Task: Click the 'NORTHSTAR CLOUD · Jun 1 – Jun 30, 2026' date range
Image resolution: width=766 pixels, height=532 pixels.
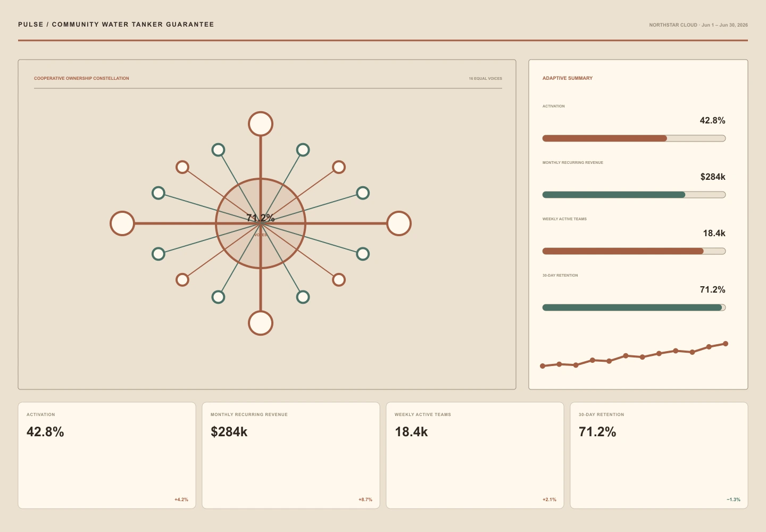Action: point(698,25)
